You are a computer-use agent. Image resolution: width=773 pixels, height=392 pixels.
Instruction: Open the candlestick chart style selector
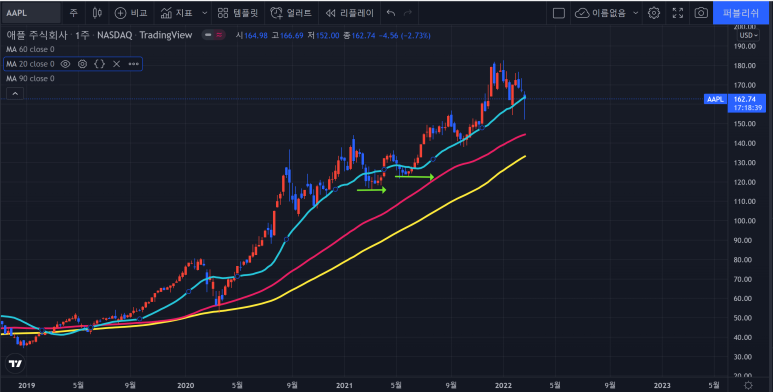[x=97, y=13]
